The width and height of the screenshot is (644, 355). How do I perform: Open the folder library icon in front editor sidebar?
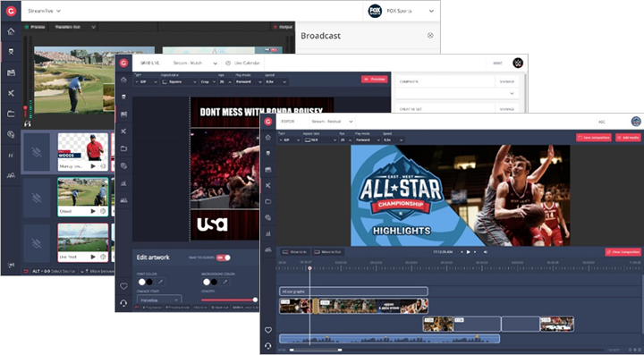click(x=268, y=201)
